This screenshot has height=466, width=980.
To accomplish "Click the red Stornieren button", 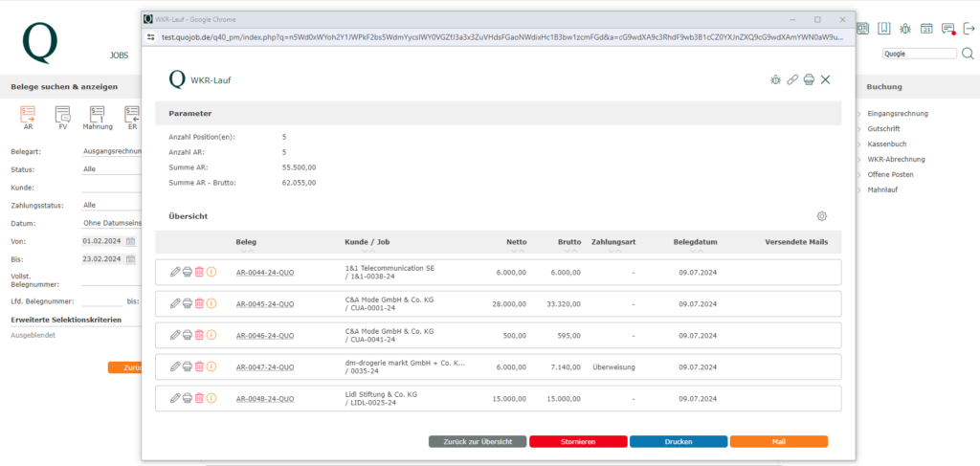I will click(x=578, y=442).
